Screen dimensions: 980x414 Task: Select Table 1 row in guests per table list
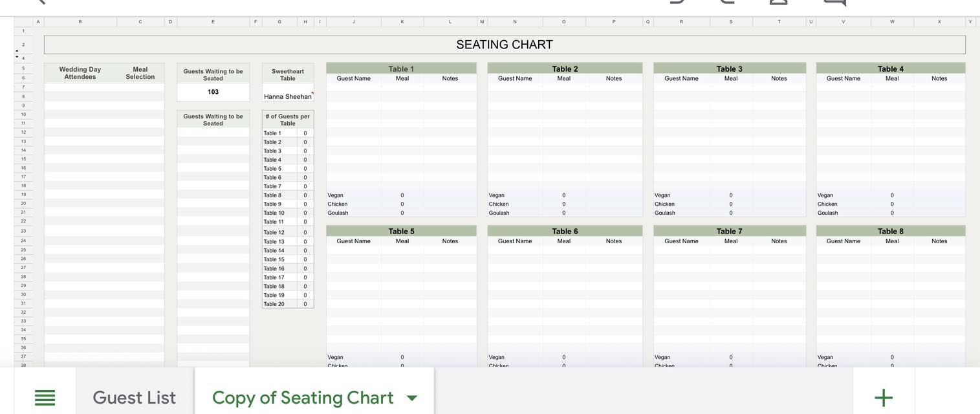coord(288,133)
